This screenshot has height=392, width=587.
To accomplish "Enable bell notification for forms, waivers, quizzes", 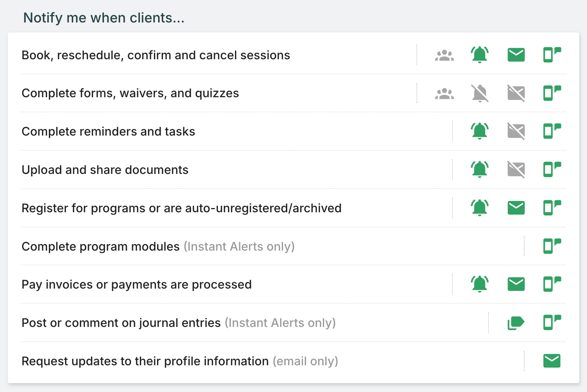I will click(480, 93).
